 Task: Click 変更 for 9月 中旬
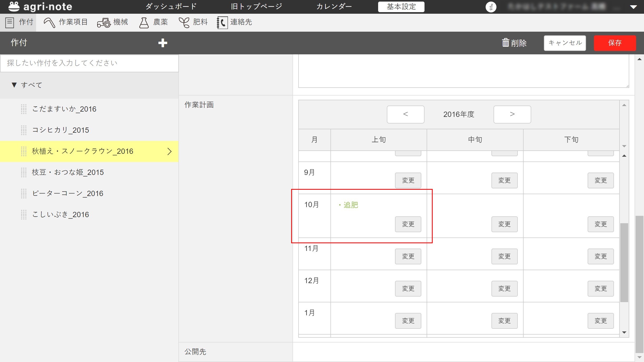pyautogui.click(x=504, y=180)
